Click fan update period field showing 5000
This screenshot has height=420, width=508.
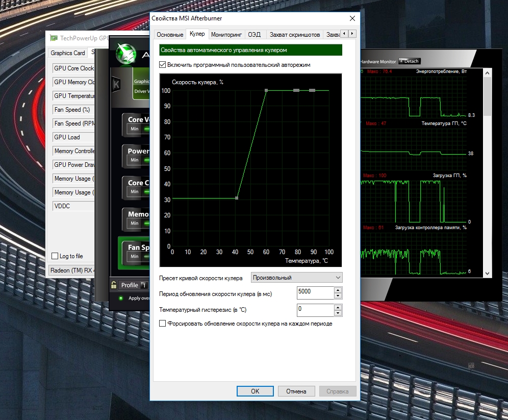316,292
